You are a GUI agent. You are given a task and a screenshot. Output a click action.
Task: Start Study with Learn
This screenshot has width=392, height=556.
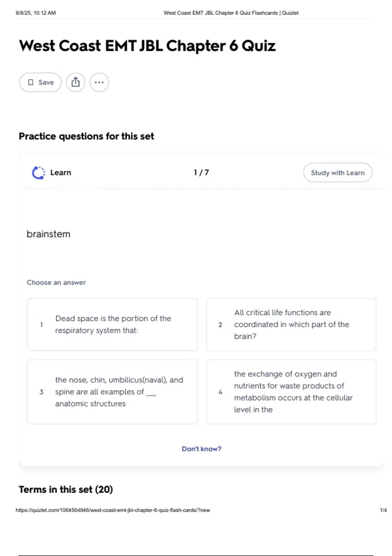click(337, 173)
